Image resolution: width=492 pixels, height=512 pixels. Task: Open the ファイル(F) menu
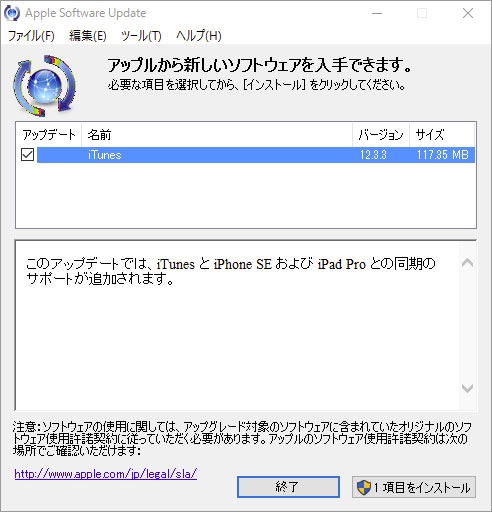click(x=31, y=36)
